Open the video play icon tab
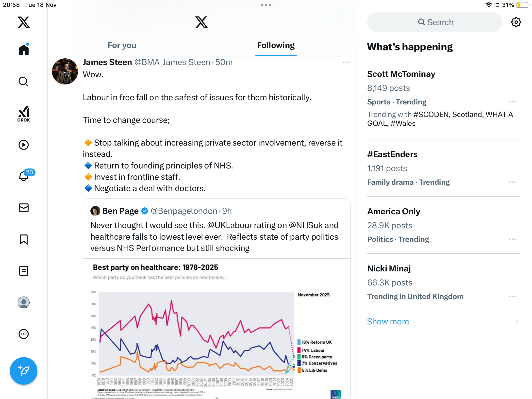This screenshot has height=399, width=532. [x=24, y=145]
